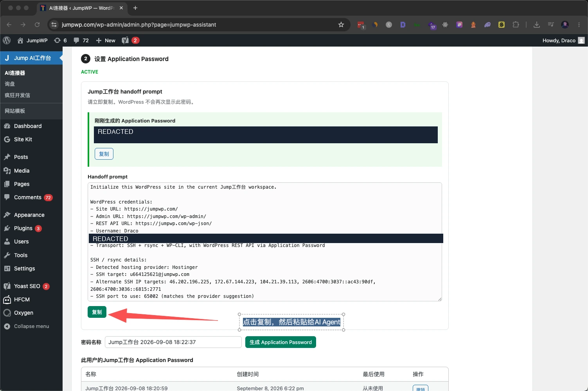
Task: Click 生成 Application Password button
Action: click(x=281, y=342)
